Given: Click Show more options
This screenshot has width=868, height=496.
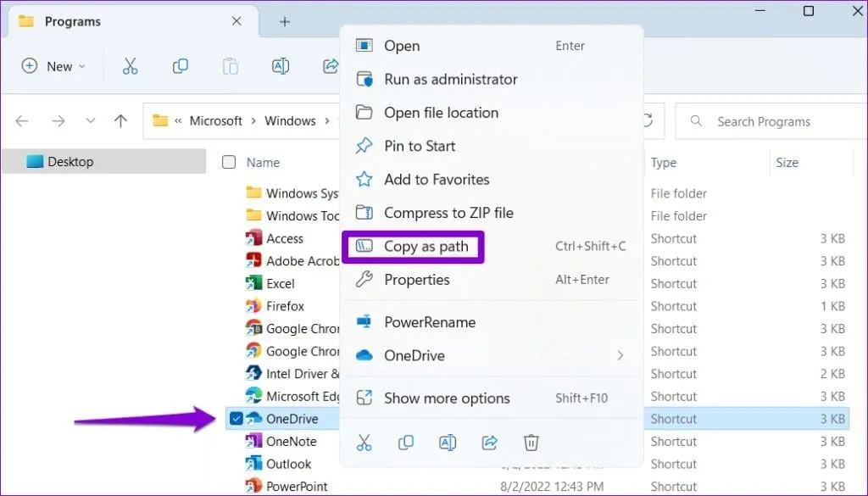Looking at the screenshot, I should 447,398.
